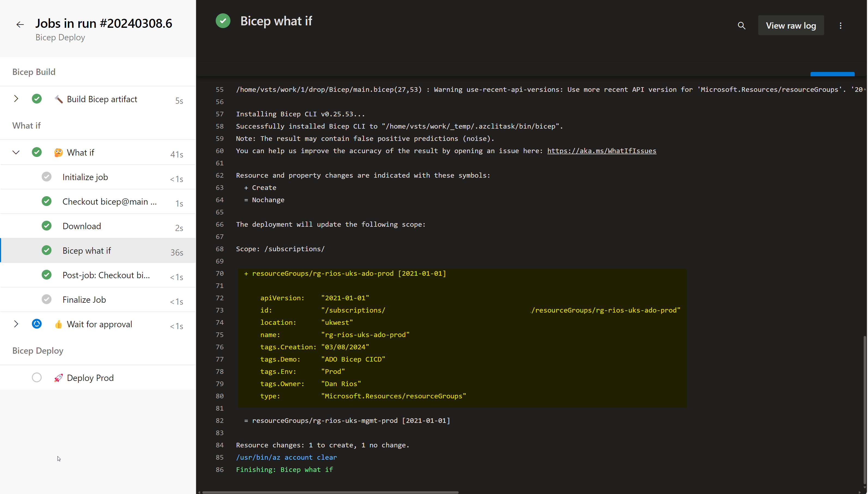
Task: Click the '= resourceGroups/rg-rios-uks-mgmt-prod' line
Action: click(x=347, y=420)
